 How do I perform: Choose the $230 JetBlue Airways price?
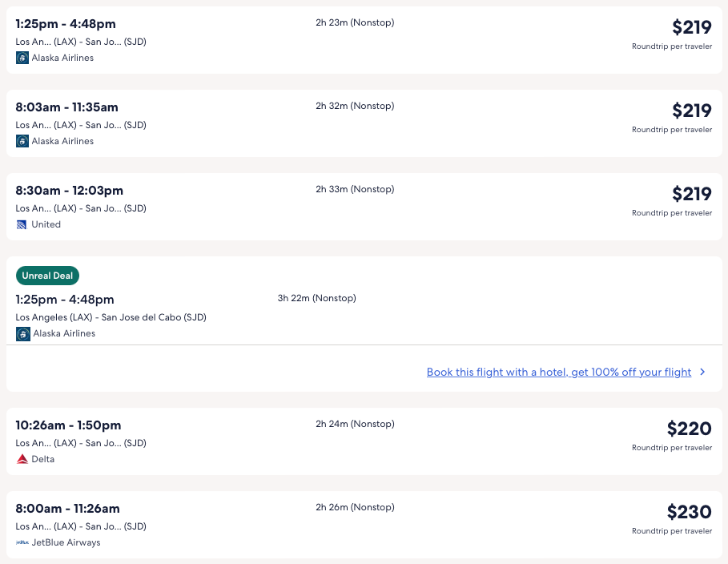(x=689, y=512)
